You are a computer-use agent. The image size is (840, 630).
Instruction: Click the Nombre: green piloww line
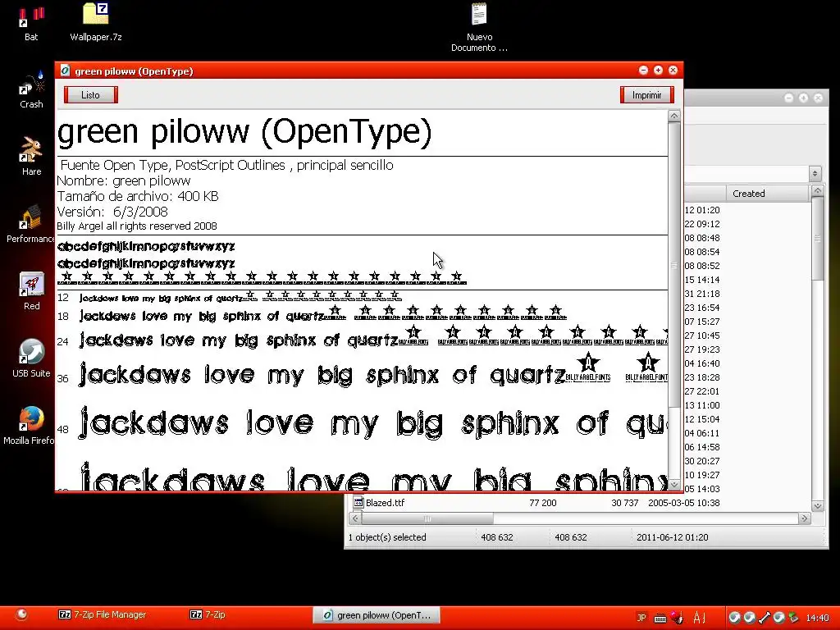pos(124,180)
